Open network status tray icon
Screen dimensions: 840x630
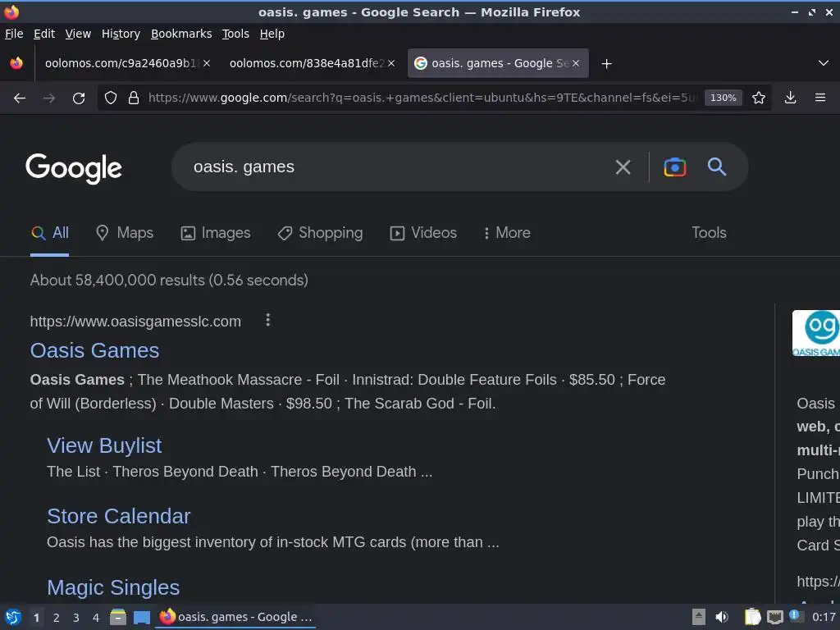tap(774, 618)
